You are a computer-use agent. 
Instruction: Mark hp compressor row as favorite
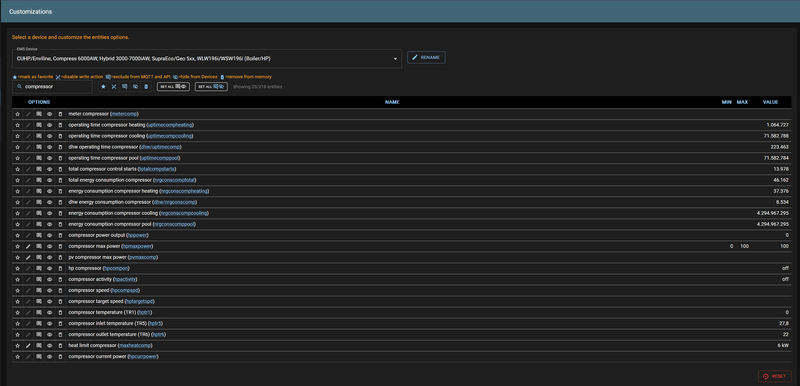click(17, 268)
